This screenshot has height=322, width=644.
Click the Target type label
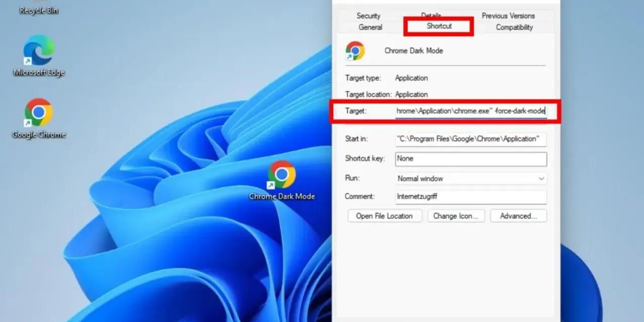pyautogui.click(x=363, y=78)
